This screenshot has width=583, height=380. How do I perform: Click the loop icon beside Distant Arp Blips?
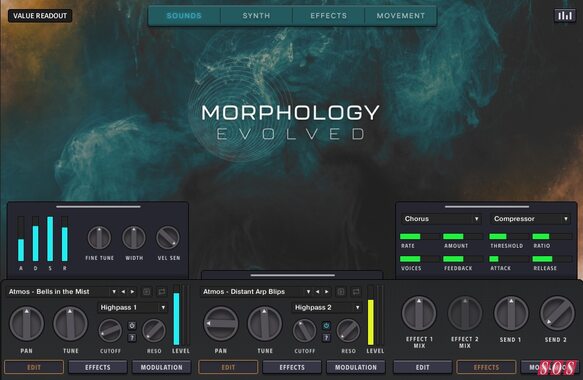click(356, 292)
